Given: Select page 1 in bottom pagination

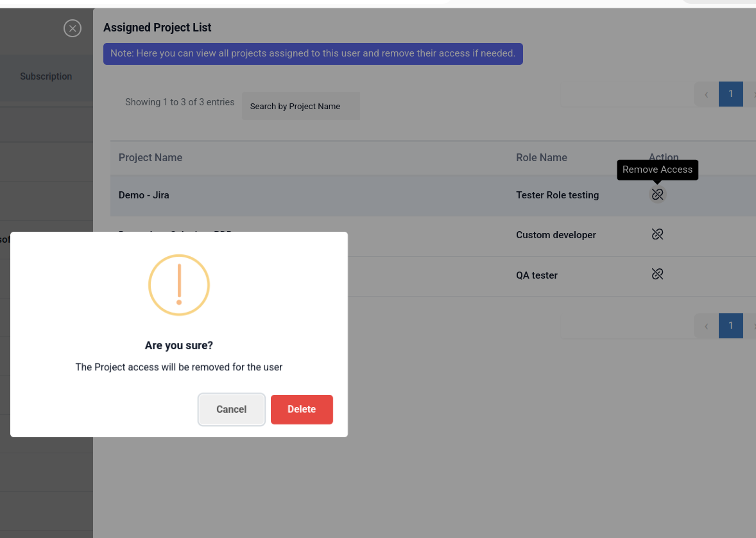Looking at the screenshot, I should (730, 325).
